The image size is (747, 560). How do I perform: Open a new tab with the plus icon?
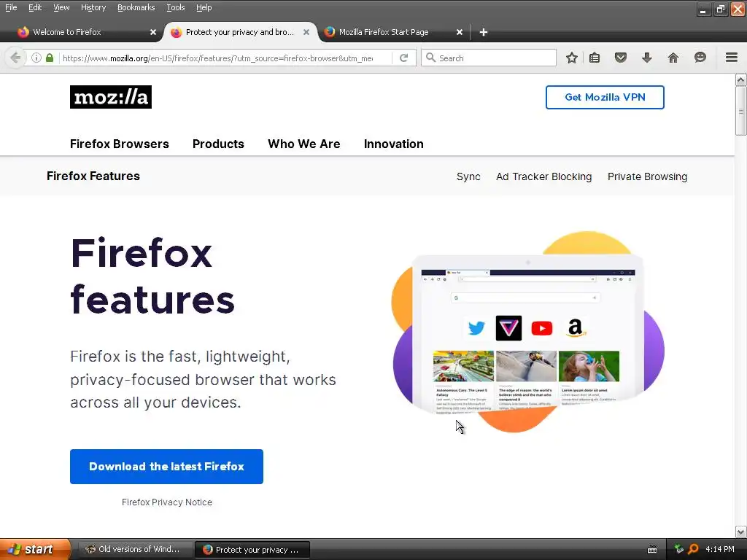(484, 32)
